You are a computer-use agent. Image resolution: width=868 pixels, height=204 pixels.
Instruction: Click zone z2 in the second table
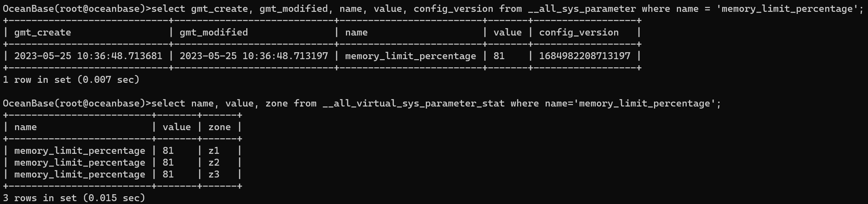pos(214,163)
